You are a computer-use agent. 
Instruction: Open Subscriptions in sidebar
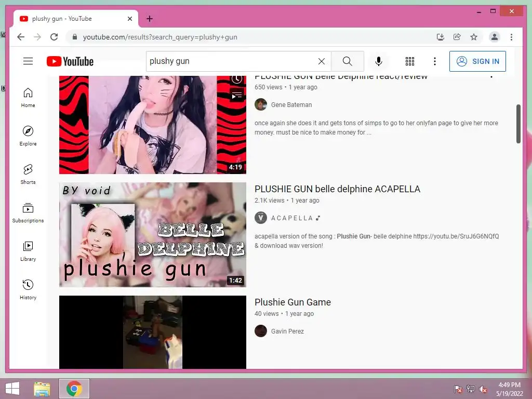pos(28,212)
